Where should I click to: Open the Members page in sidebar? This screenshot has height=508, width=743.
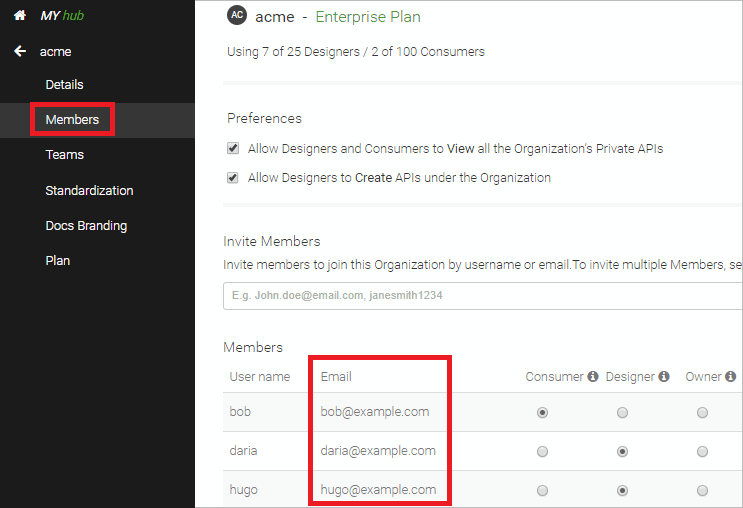tap(72, 120)
